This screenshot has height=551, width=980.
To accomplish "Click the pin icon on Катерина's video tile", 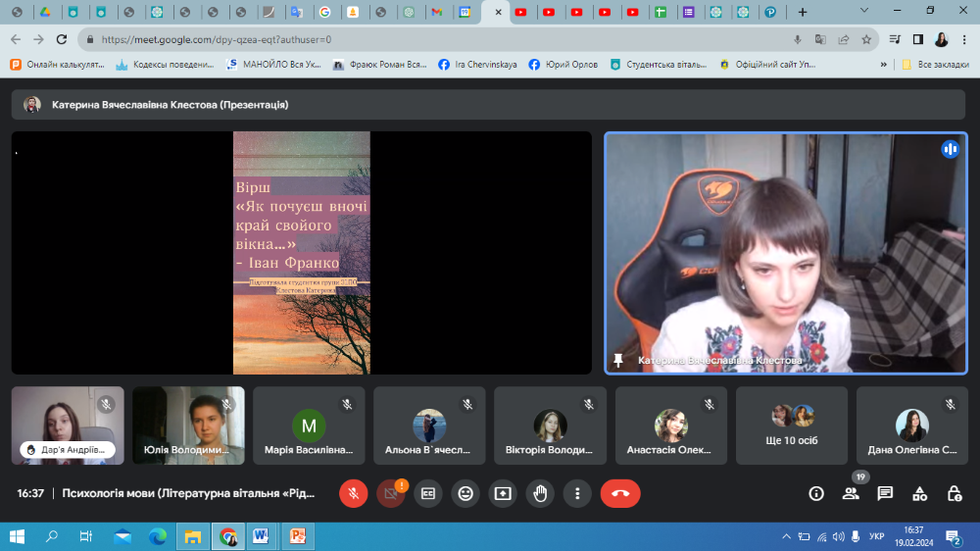I will coord(618,361).
